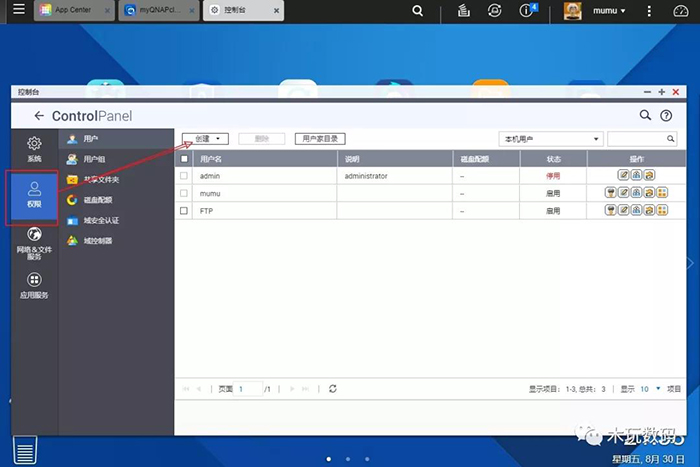Edit FTP account profile pencil icon
Screen dimensions: 700x467
(x=624, y=210)
